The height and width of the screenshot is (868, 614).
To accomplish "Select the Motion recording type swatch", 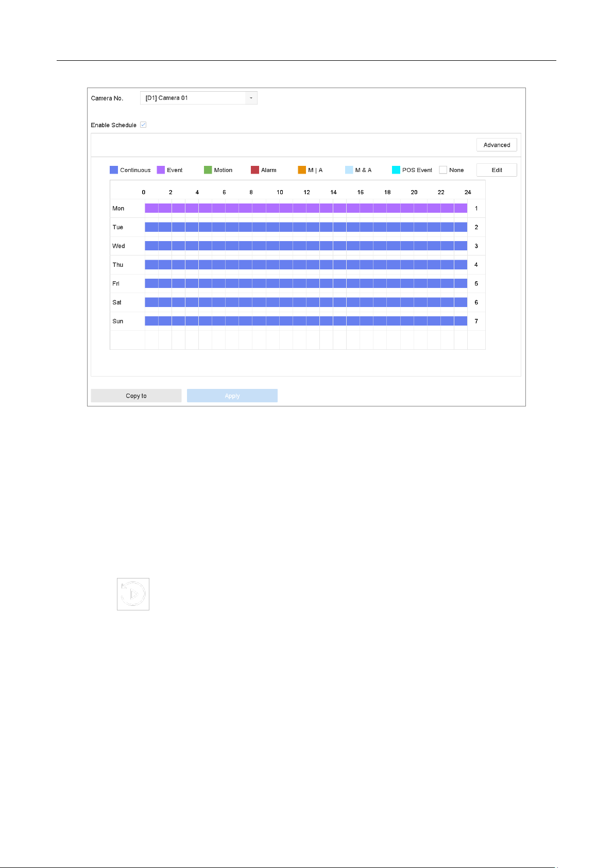I will (x=208, y=170).
